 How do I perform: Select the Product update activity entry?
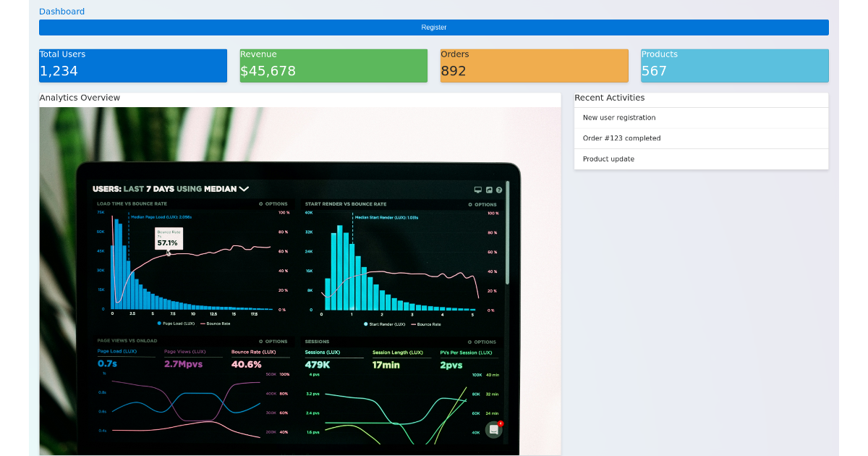click(610, 159)
